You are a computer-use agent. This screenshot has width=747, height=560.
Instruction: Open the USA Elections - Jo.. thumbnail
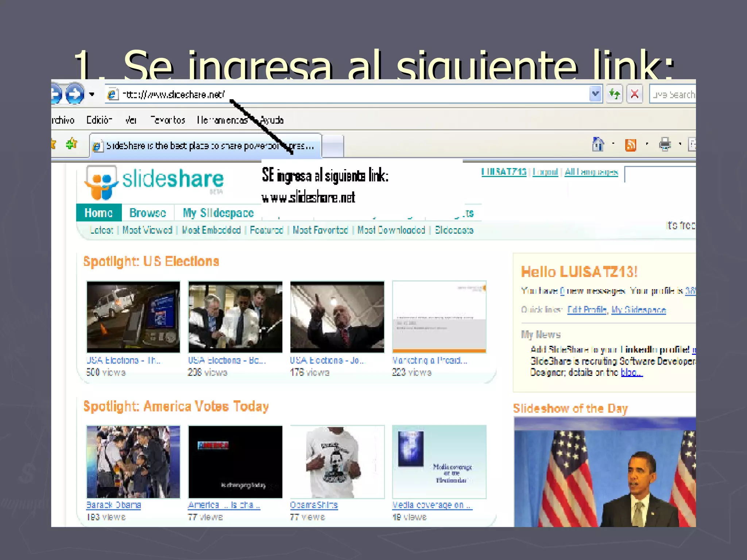coord(337,317)
